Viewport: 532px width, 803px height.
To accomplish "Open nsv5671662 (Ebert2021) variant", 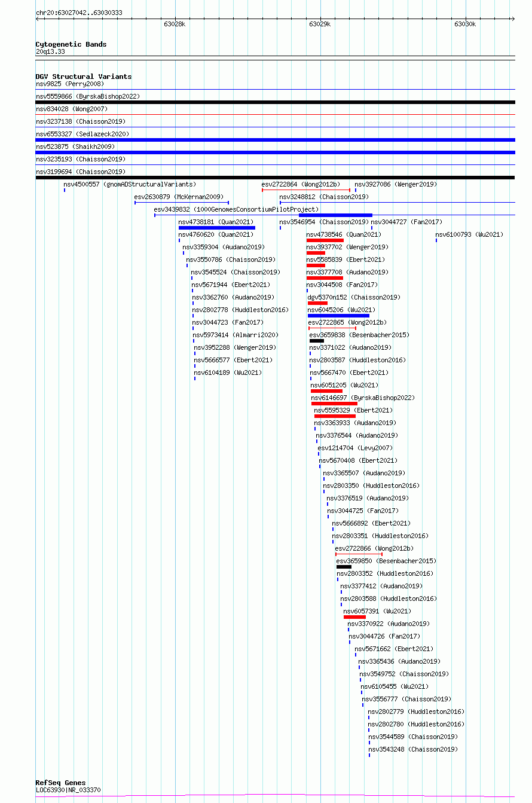I will point(395,649).
